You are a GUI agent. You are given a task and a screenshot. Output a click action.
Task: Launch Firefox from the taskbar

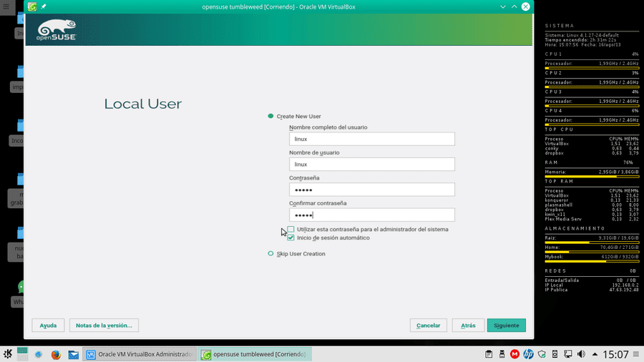56,354
